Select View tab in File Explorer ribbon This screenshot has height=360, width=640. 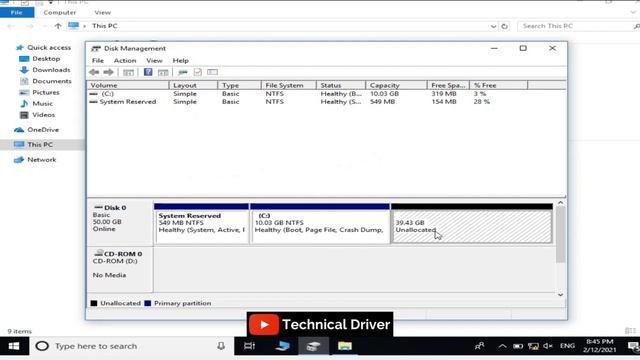[102, 12]
